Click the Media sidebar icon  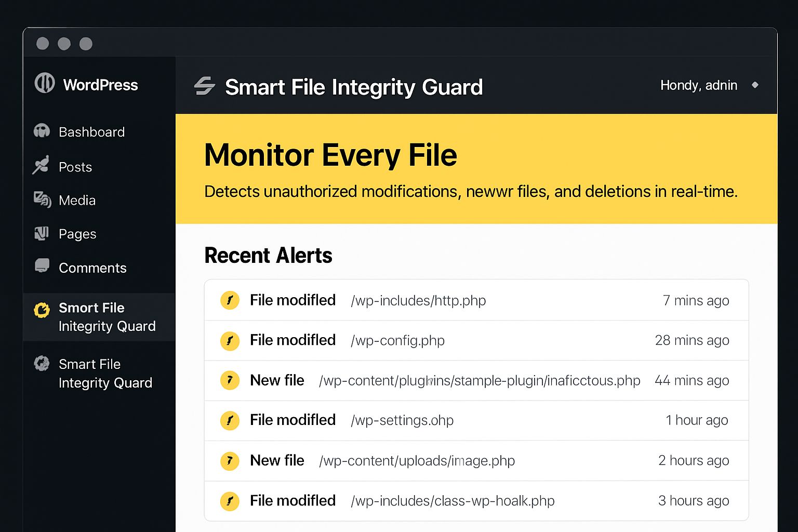(42, 199)
